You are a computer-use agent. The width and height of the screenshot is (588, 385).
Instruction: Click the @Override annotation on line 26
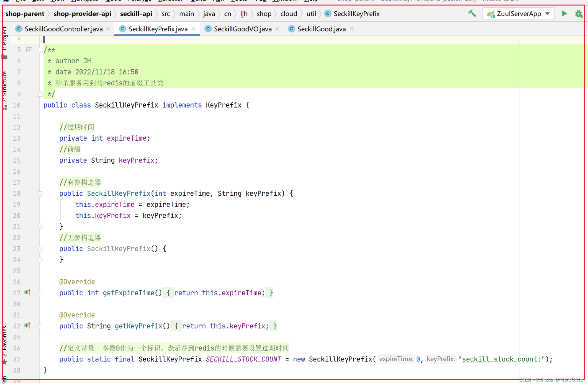pyautogui.click(x=77, y=282)
